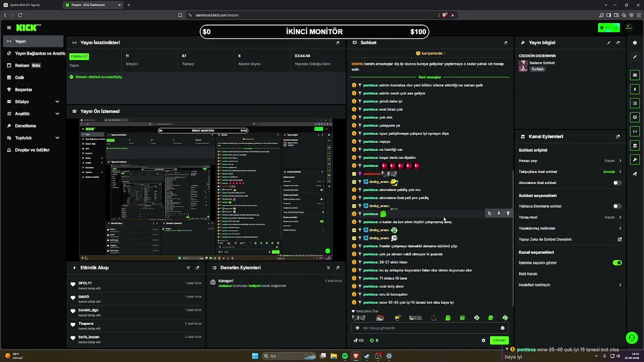Open Yavaş mod setting
The image size is (644, 362).
[x=570, y=217]
